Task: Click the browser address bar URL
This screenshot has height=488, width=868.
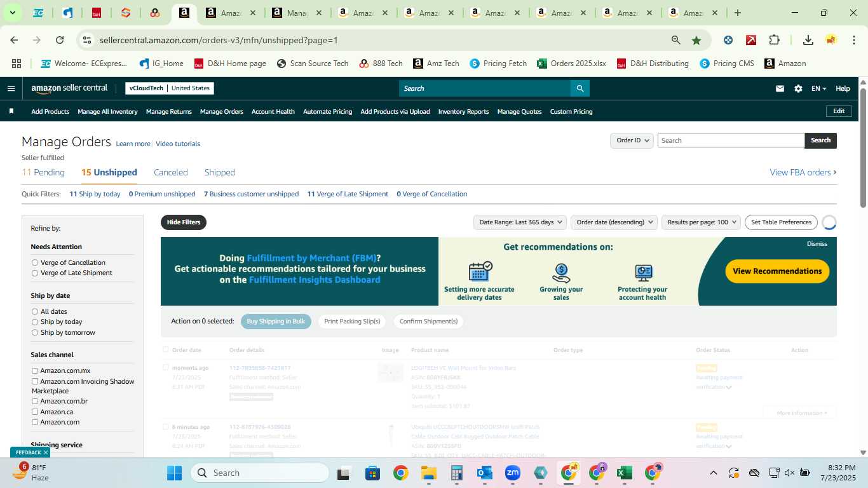Action: pyautogui.click(x=219, y=40)
